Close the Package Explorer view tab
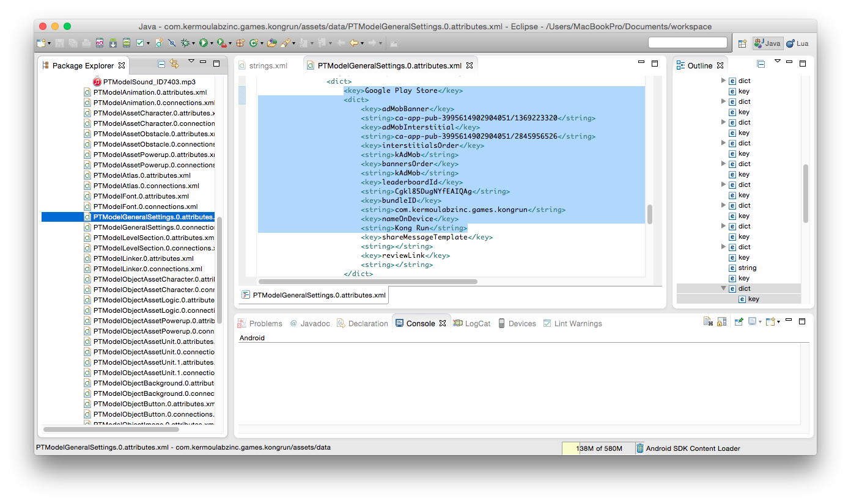 [121, 65]
